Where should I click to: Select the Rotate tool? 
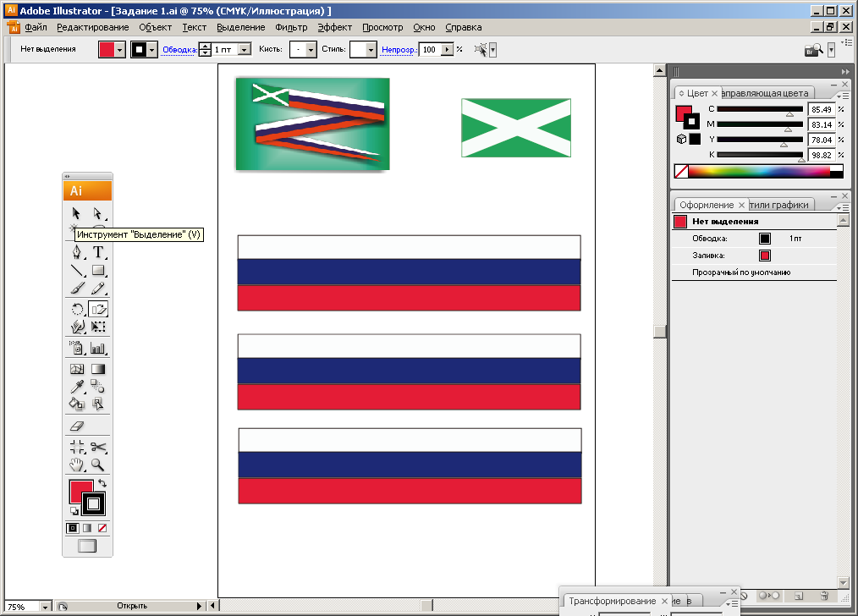[77, 309]
